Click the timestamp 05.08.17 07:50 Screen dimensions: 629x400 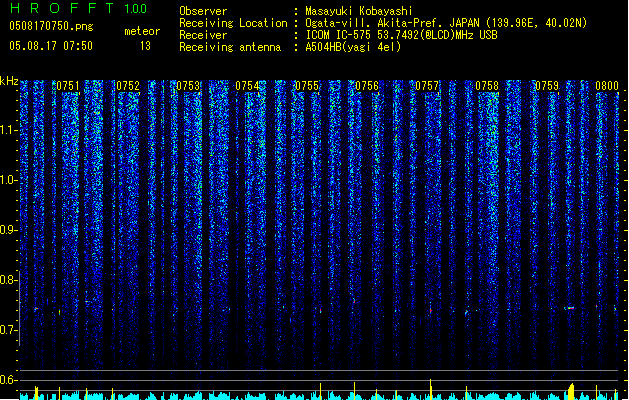coord(51,46)
